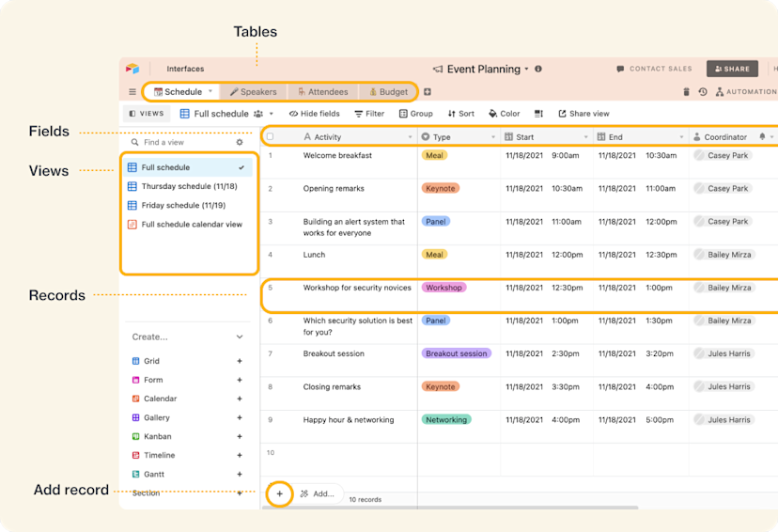
Task: Click the Happy hour & networking cell
Action: pos(339,427)
